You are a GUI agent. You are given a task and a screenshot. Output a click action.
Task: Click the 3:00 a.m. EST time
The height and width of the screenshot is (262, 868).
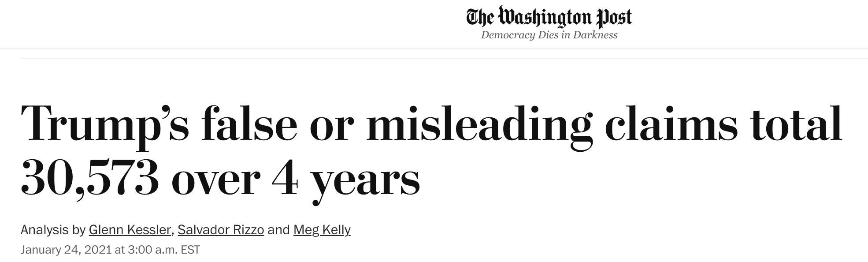coord(163,250)
